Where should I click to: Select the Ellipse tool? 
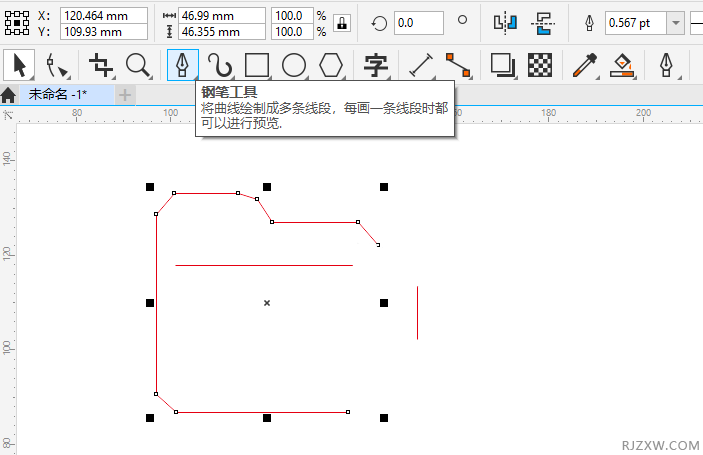click(x=294, y=65)
